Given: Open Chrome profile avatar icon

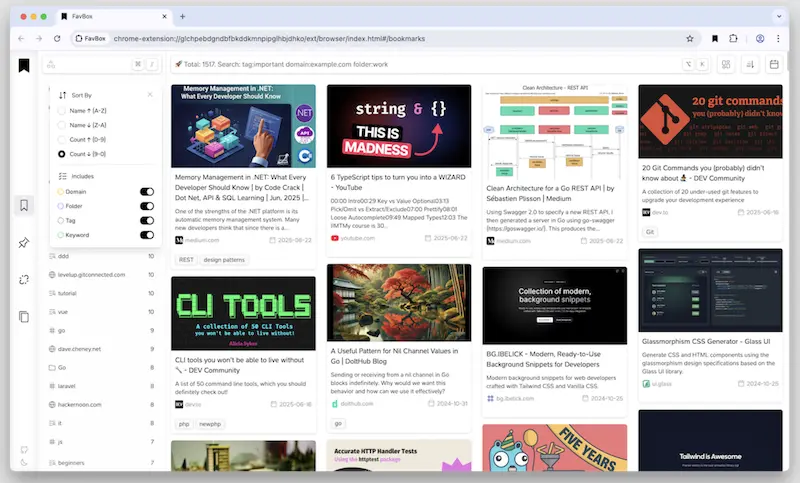Looking at the screenshot, I should pyautogui.click(x=760, y=38).
